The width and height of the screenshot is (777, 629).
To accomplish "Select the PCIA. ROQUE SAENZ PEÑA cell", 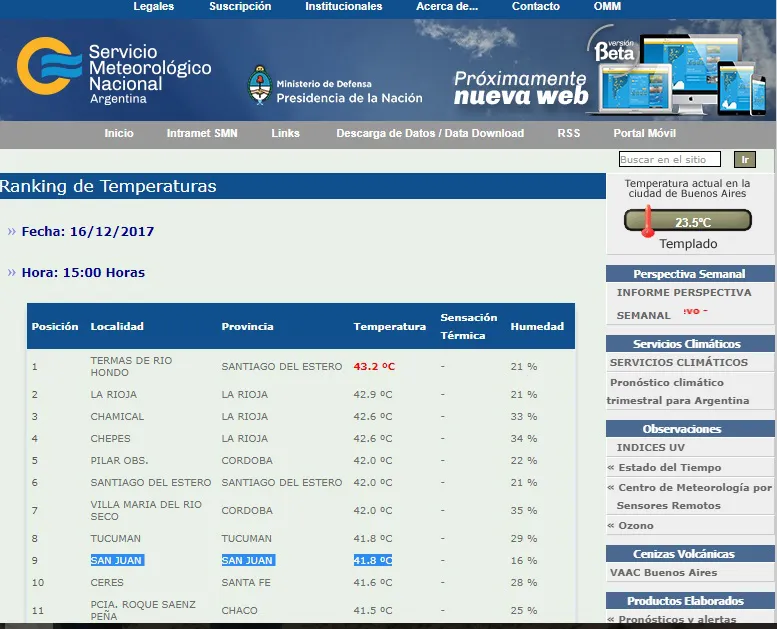I will click(x=143, y=610).
